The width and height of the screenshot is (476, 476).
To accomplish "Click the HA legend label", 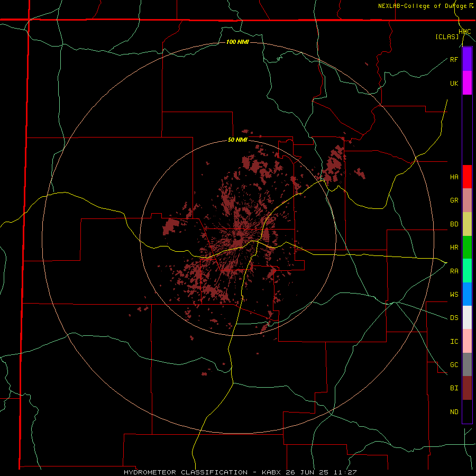I will [x=454, y=177].
